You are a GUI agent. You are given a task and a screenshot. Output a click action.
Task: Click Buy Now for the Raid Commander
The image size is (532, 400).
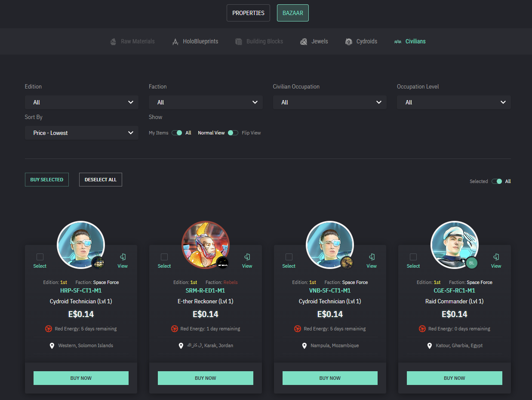[454, 378]
